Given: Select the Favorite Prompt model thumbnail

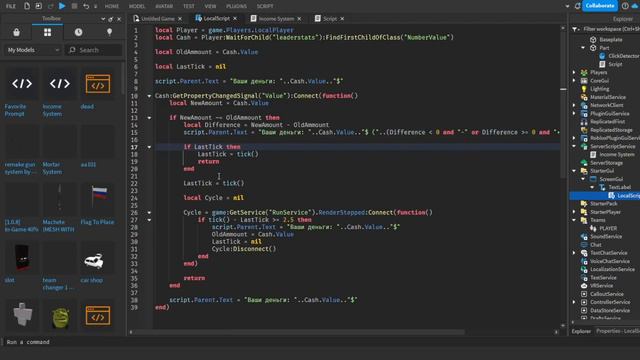Looking at the screenshot, I should pos(22,84).
